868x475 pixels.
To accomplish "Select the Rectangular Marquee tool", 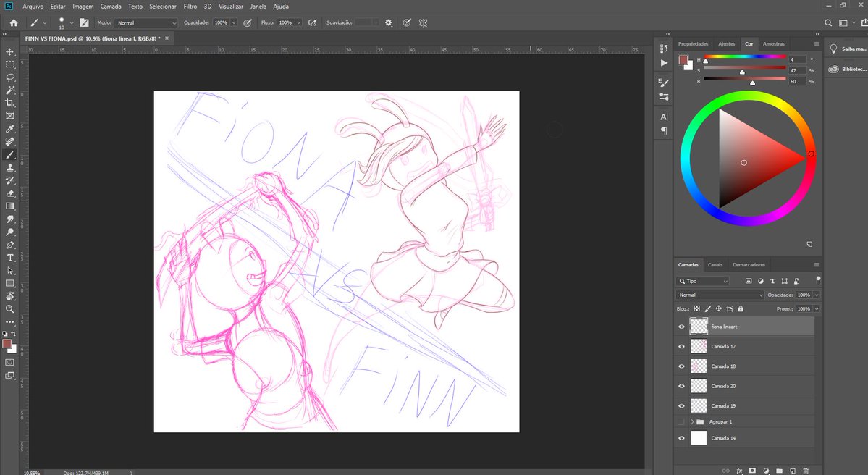I will click(10, 64).
